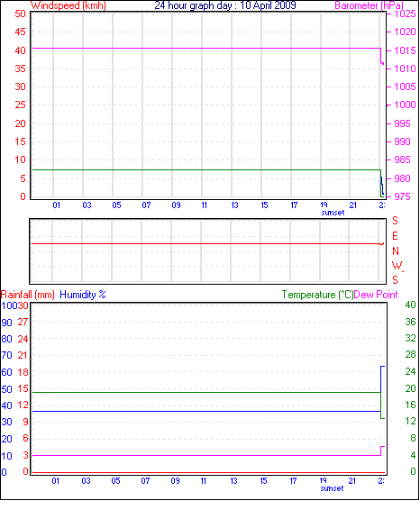Viewport: 420px width, 510px height.
Task: Click the green temperature line in bottom chart
Action: click(206, 393)
